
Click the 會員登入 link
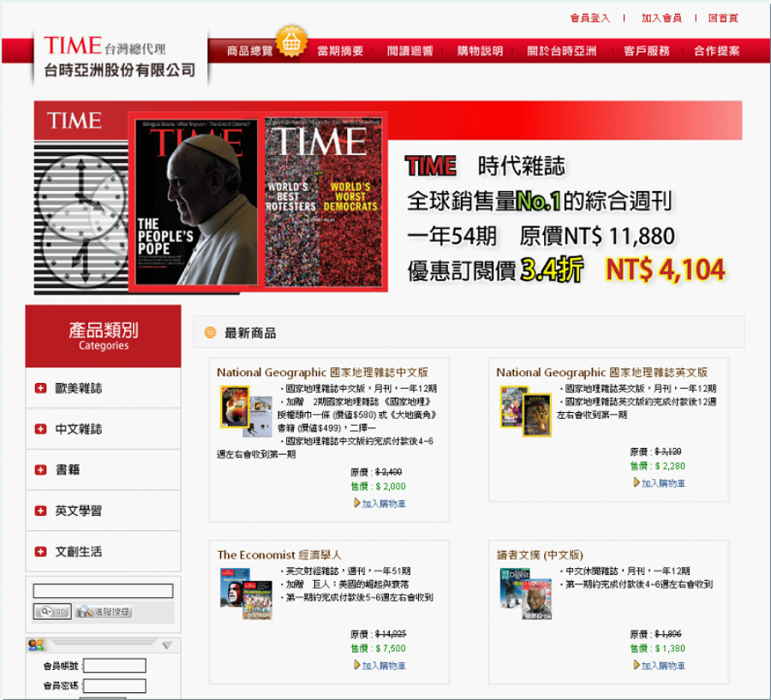(589, 18)
